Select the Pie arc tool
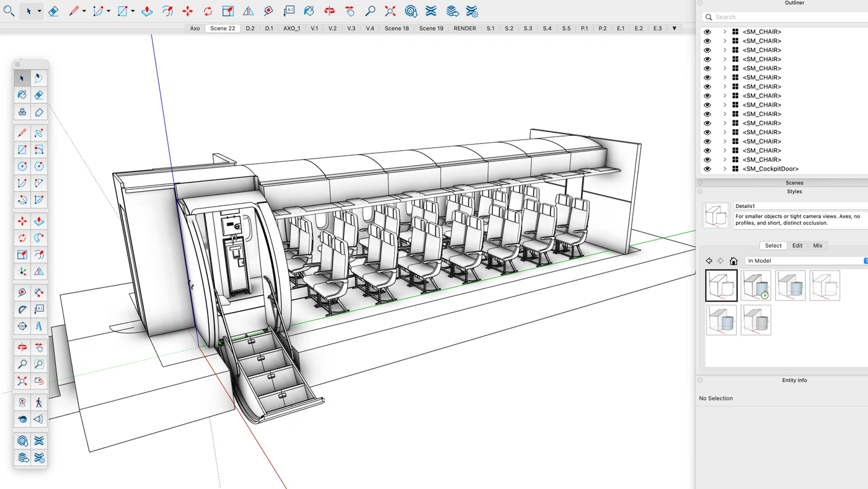868x489 pixels. pyautogui.click(x=38, y=200)
